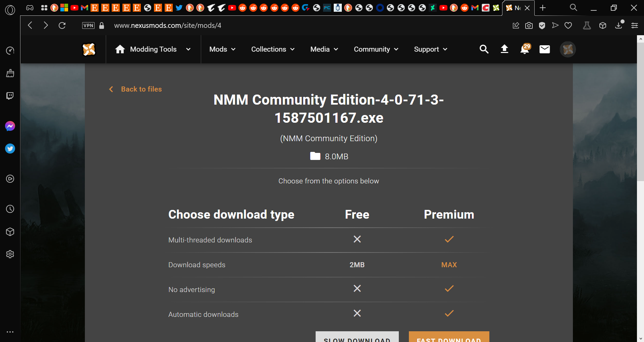Open Player sidebar icon
Screen dimensions: 644x342
tap(10, 179)
